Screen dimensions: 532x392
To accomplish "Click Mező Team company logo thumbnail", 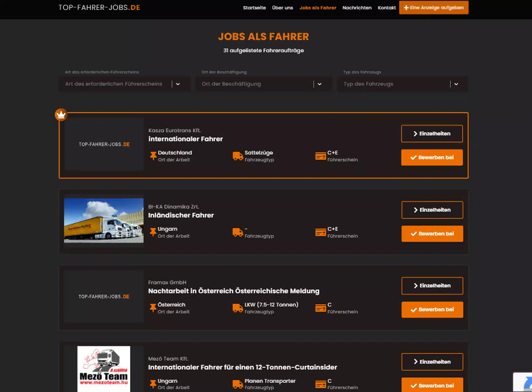I will pyautogui.click(x=104, y=369).
